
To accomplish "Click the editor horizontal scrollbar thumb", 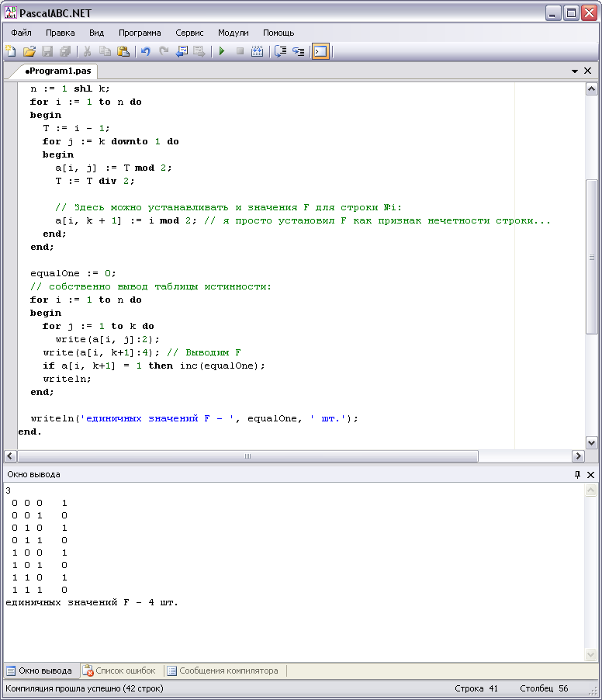I will tap(247, 456).
